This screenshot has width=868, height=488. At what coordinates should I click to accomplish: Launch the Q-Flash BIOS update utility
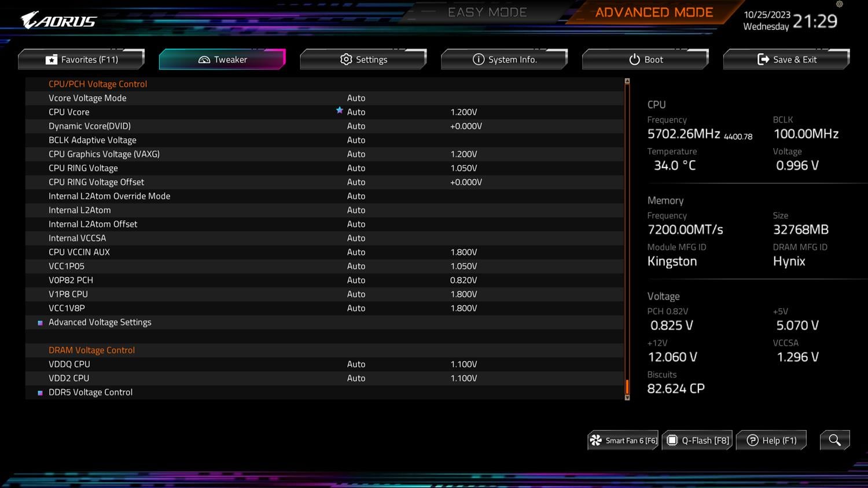click(698, 441)
